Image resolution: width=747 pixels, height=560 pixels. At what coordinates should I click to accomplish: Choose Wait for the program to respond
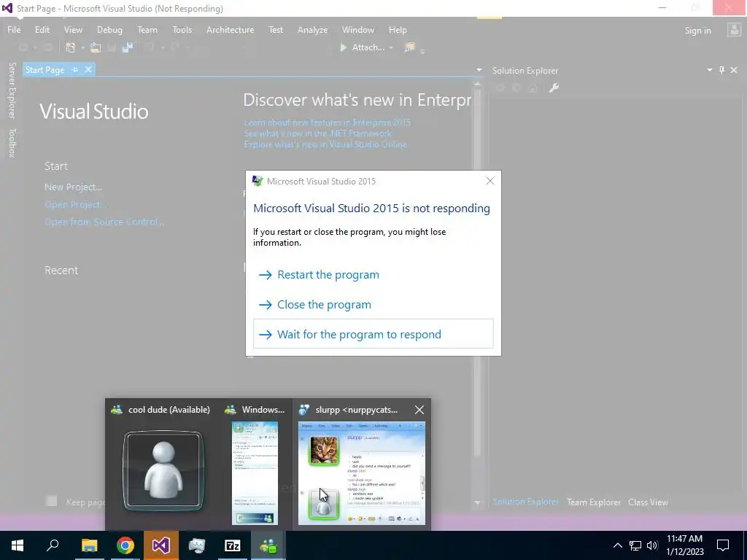(373, 334)
